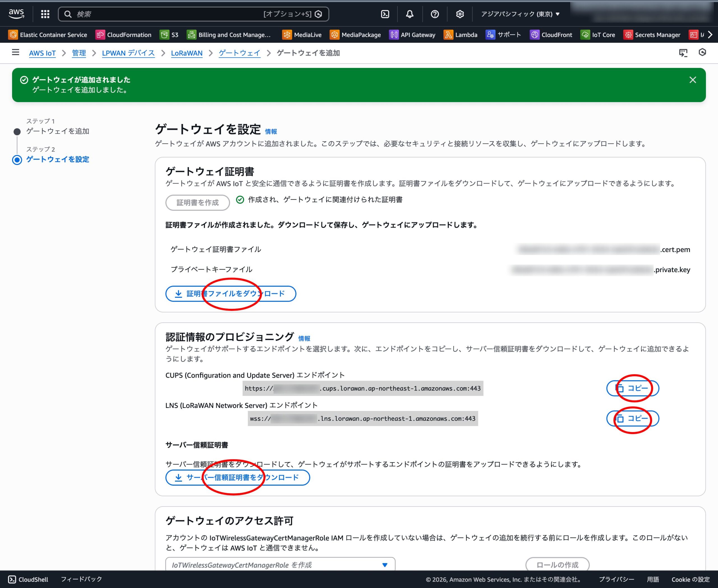Dismiss the green ゲートウェイが追加されました banner

pyautogui.click(x=693, y=80)
